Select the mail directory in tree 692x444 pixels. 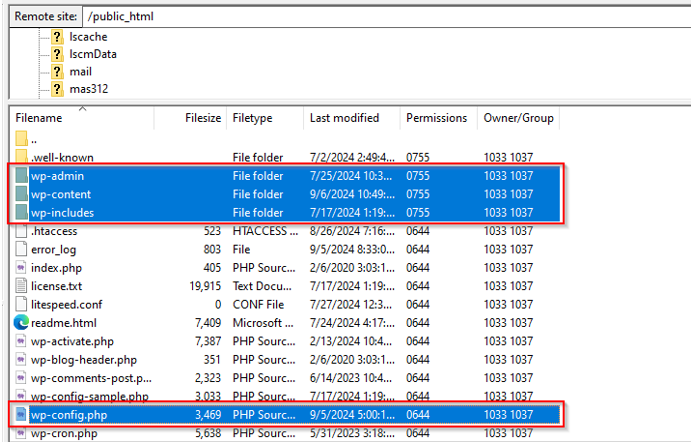coord(80,72)
